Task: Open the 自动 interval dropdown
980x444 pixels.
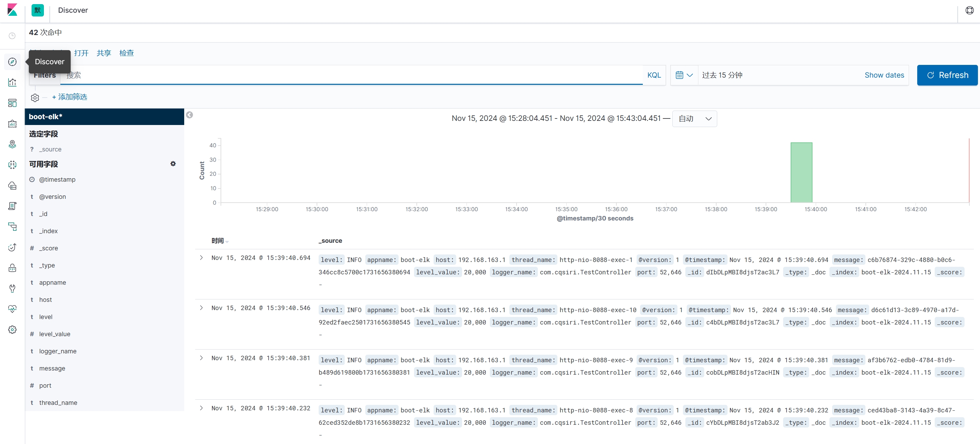Action: (x=694, y=118)
